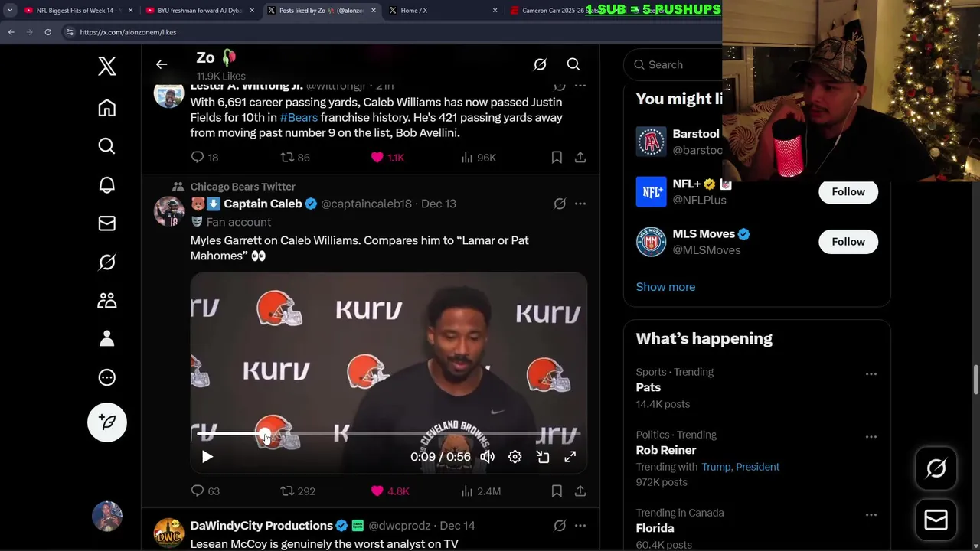The height and width of the screenshot is (551, 980).
Task: Seek on the video progress bar
Action: pyautogui.click(x=389, y=434)
